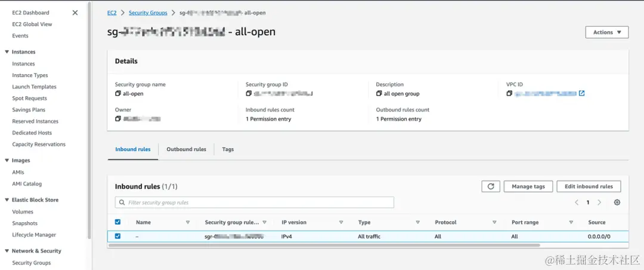
Task: Click inbound '1 Permission entry' text
Action: point(268,119)
